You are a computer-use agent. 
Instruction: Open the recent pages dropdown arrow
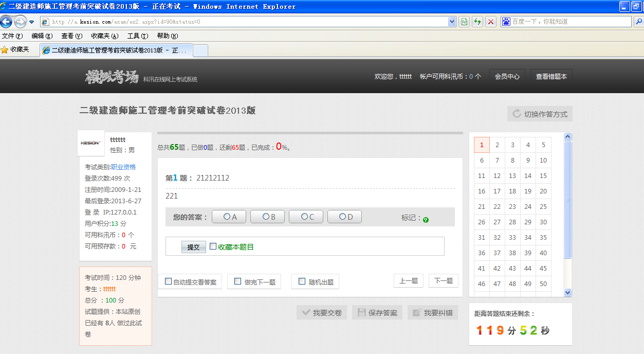point(31,22)
